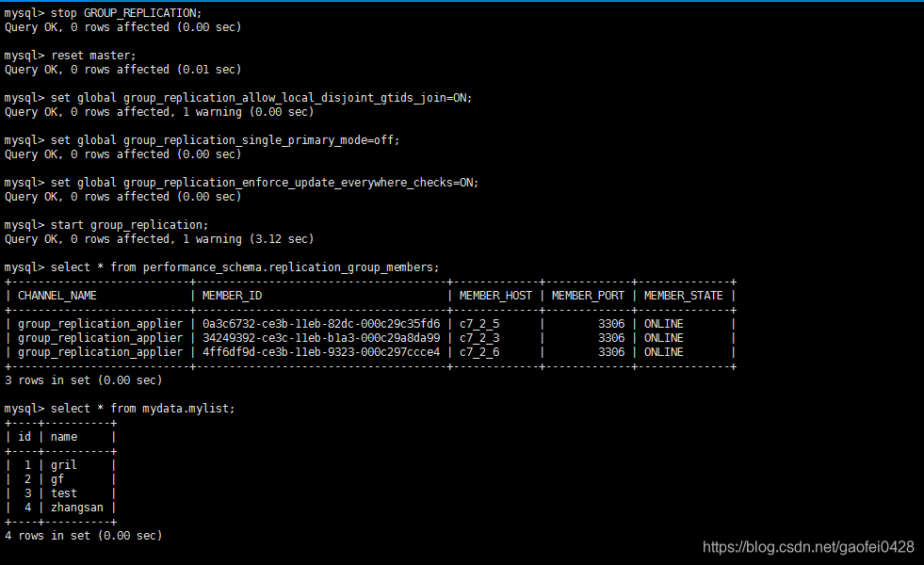Click host name c7_2_3
Screen dimensions: 924x565
coord(479,338)
